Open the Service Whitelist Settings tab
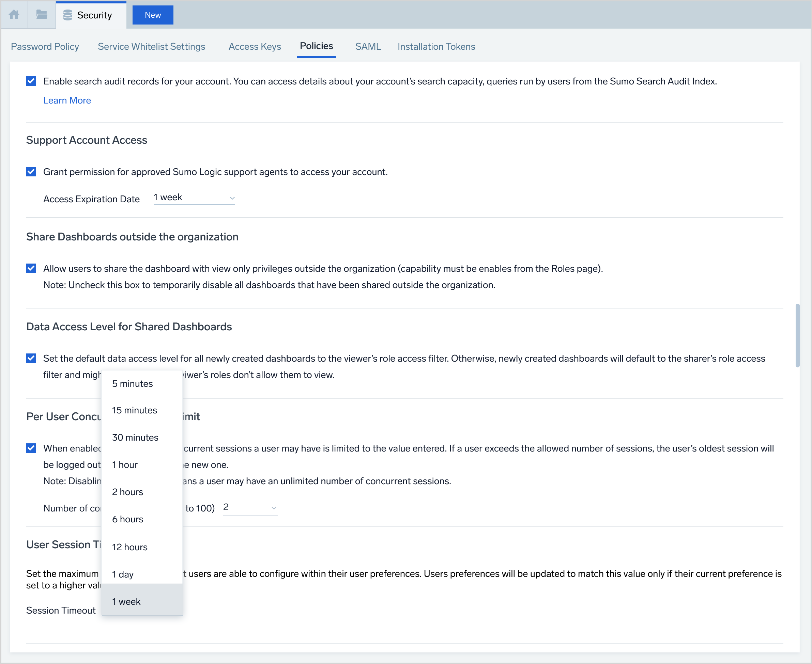The width and height of the screenshot is (812, 664). coord(151,46)
